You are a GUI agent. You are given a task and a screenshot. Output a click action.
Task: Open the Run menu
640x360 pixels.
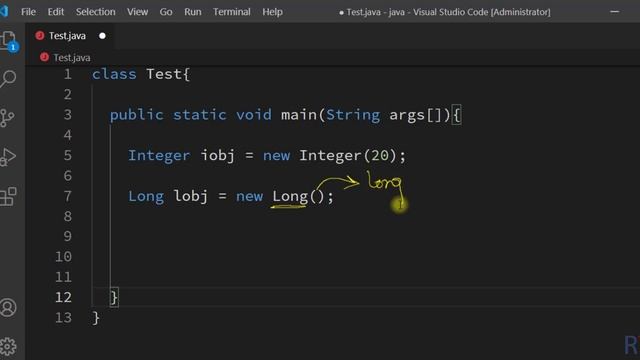point(193,12)
